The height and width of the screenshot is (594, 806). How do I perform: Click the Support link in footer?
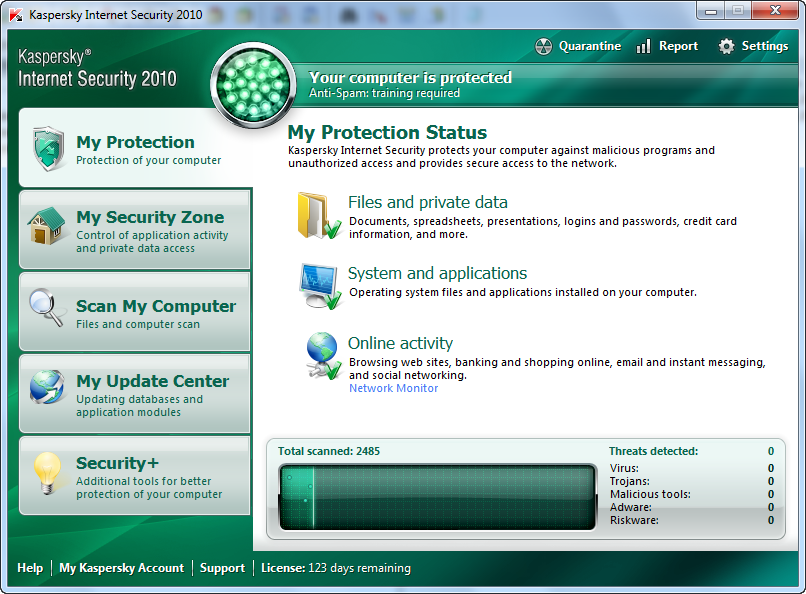(222, 568)
